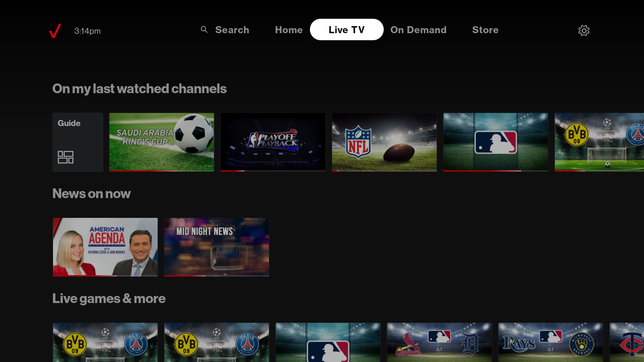Select the Verizon logo icon
Image resolution: width=644 pixels, height=362 pixels.
(55, 31)
